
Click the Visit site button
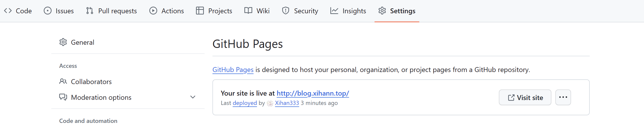pyautogui.click(x=525, y=98)
